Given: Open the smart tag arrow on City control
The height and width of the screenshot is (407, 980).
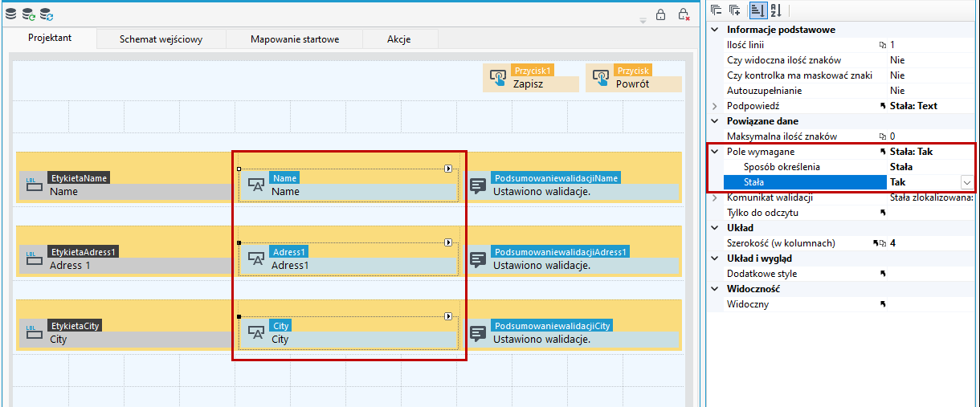Looking at the screenshot, I should (448, 316).
